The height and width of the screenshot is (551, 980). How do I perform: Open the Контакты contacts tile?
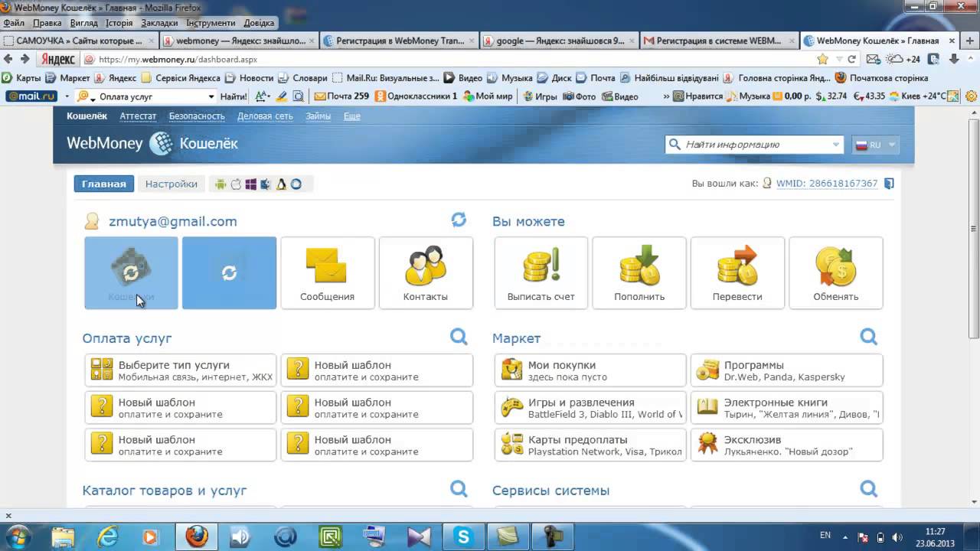[x=426, y=273]
